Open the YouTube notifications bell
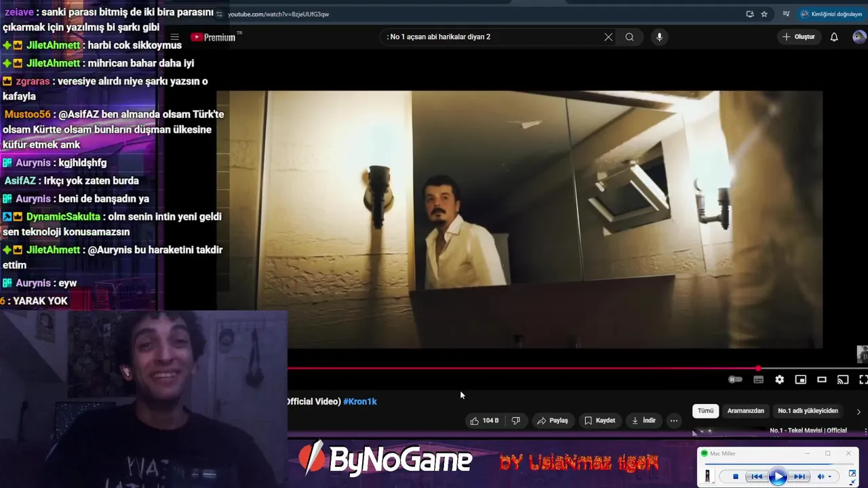The height and width of the screenshot is (488, 868). (834, 37)
